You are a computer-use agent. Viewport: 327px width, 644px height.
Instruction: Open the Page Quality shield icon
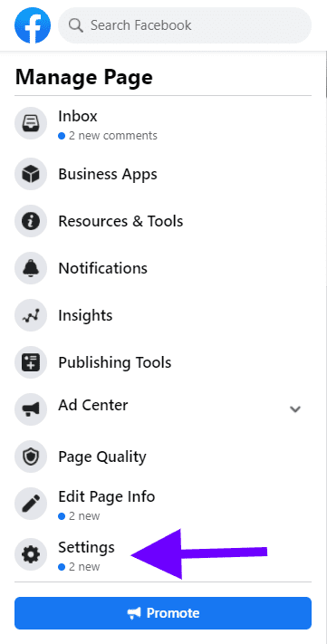(31, 457)
